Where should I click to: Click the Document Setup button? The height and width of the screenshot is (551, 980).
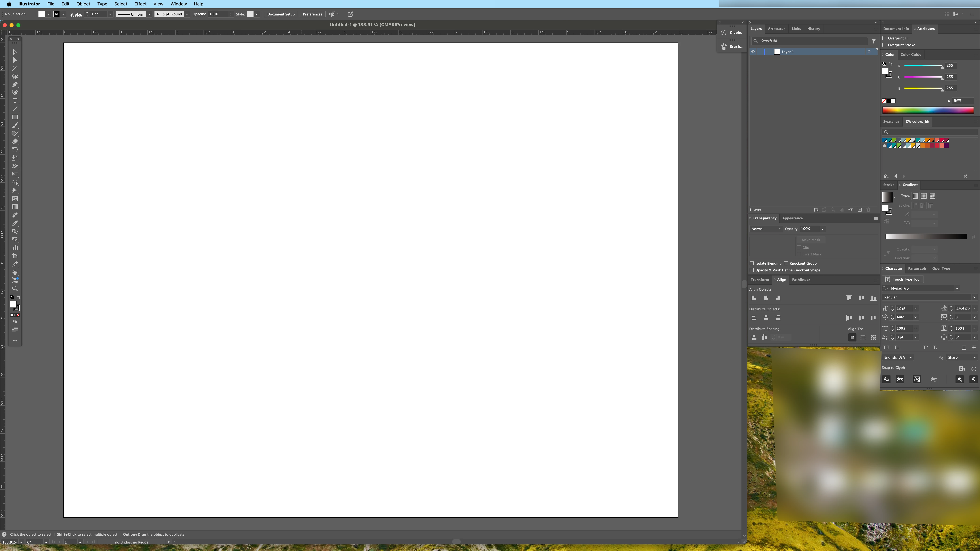click(281, 14)
